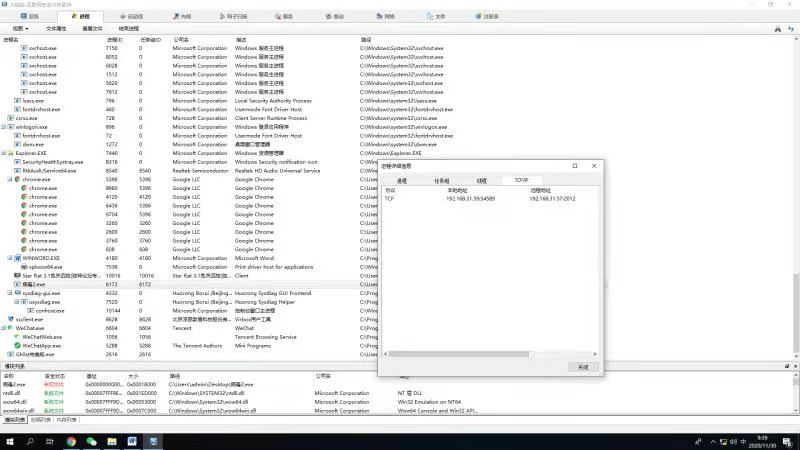Click the Word icon beside WINWORD.EXE

click(17, 258)
